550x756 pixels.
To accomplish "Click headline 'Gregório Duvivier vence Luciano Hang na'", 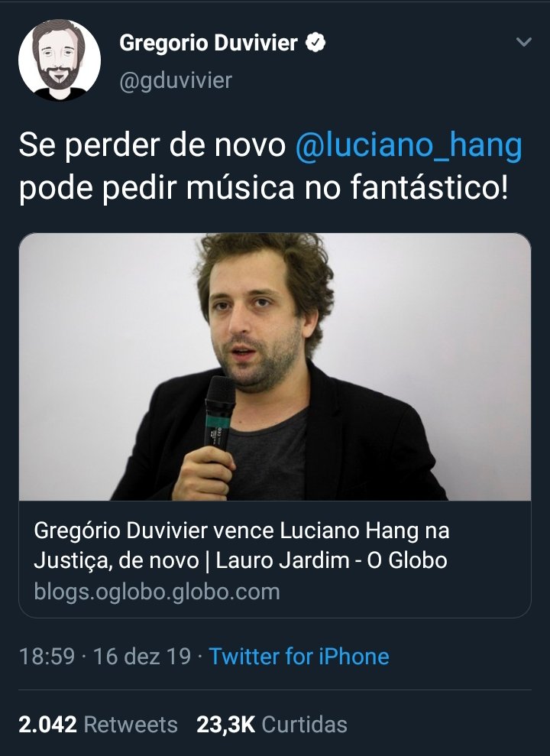I will pos(241,530).
